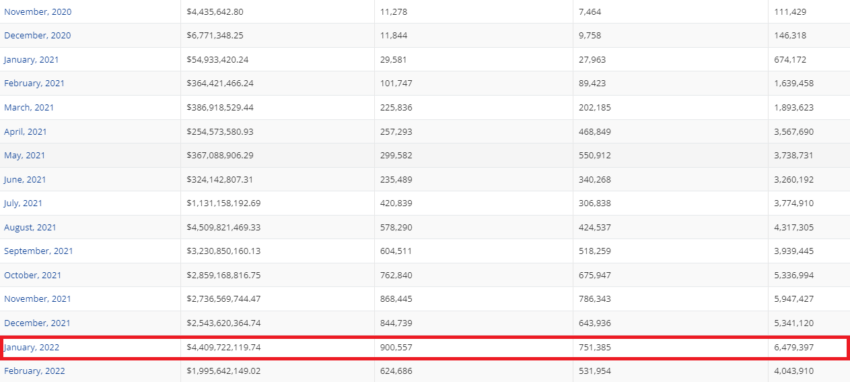This screenshot has height=382, width=850.
Task: Select the March, 2021 link
Action: 29,107
